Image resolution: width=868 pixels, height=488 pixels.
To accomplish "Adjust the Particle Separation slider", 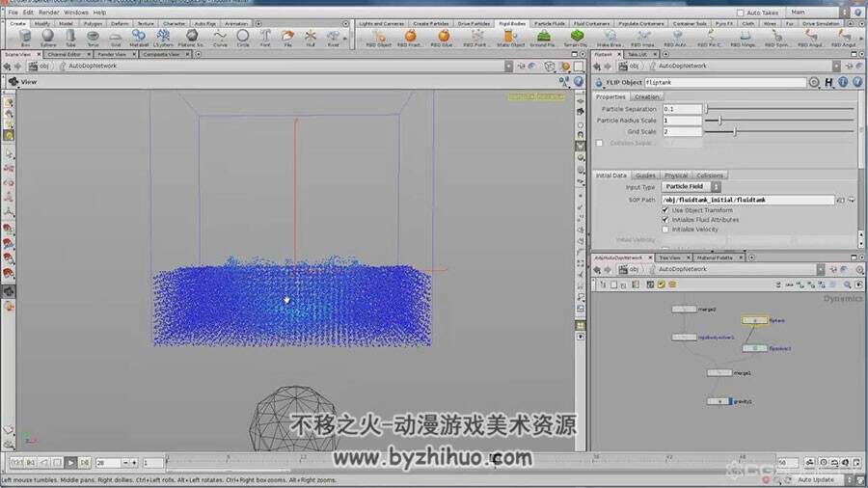I will [x=779, y=109].
